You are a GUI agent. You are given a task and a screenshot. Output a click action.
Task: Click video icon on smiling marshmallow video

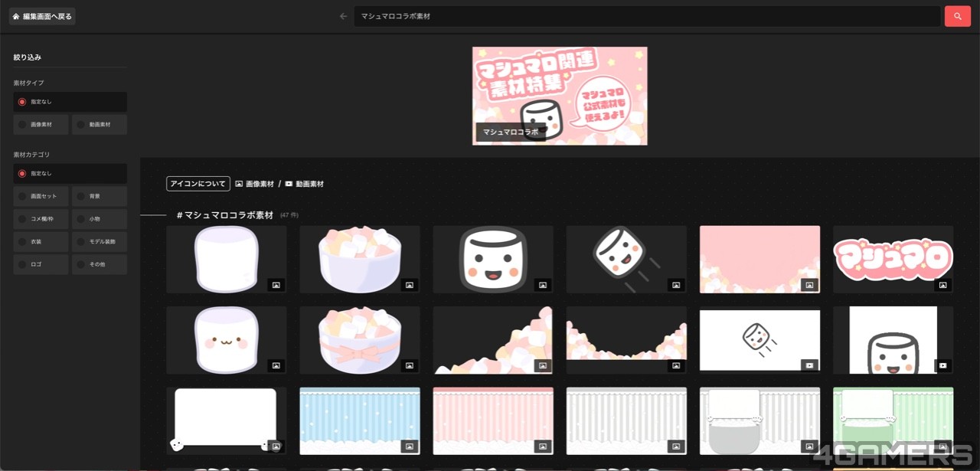(943, 366)
